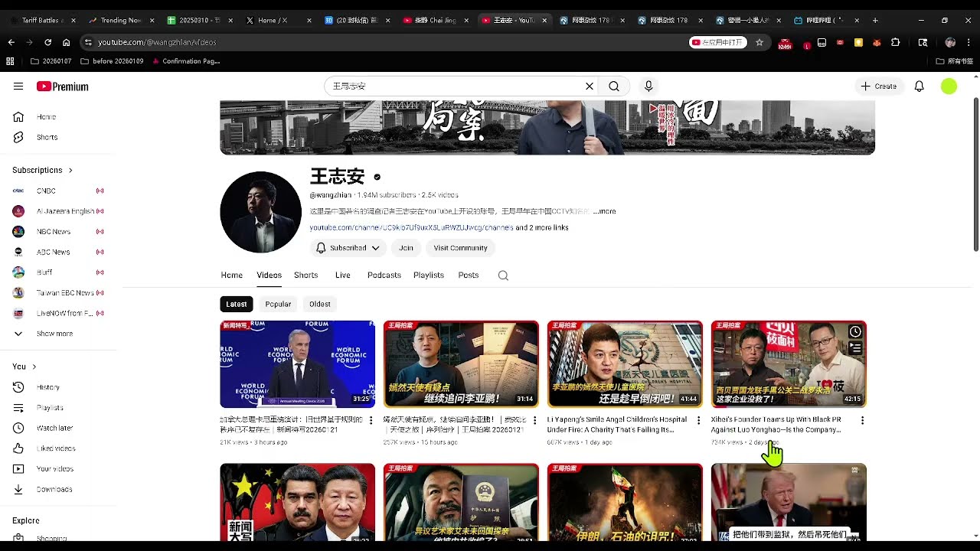Open the channel Podcasts tab
980x551 pixels.
coord(384,275)
